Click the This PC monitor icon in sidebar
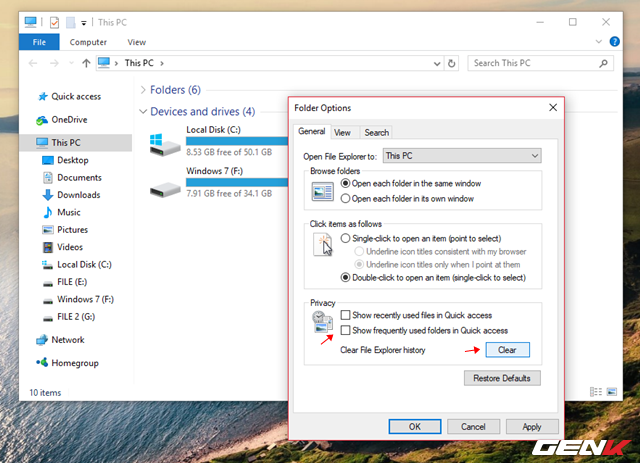Image resolution: width=640 pixels, height=463 pixels. pyautogui.click(x=42, y=142)
